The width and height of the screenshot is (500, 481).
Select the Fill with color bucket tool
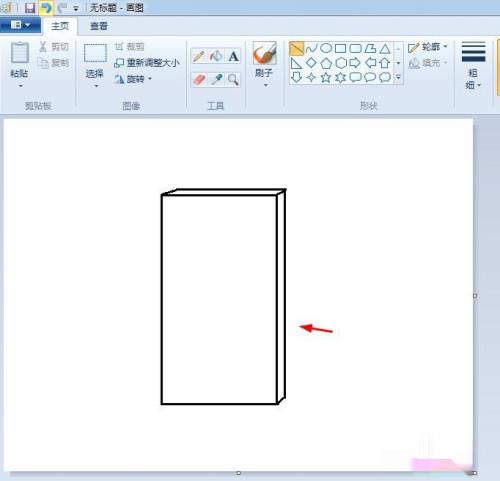click(x=216, y=56)
